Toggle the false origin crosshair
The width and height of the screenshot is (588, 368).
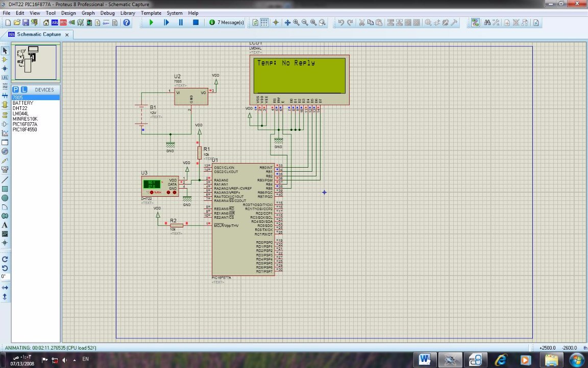point(276,22)
